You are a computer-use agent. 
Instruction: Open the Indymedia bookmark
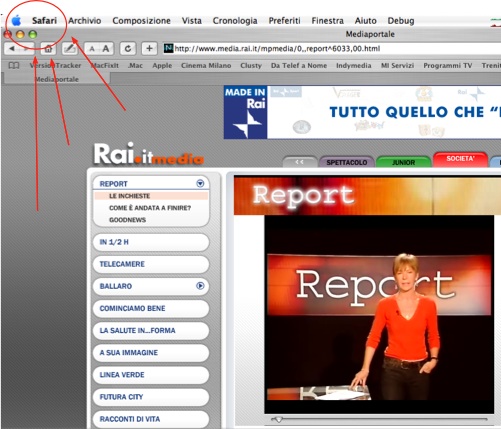[354, 65]
